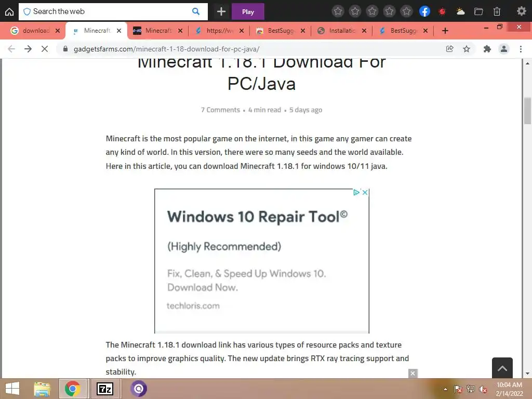
Task: Click the network tray icon
Action: coord(470,389)
